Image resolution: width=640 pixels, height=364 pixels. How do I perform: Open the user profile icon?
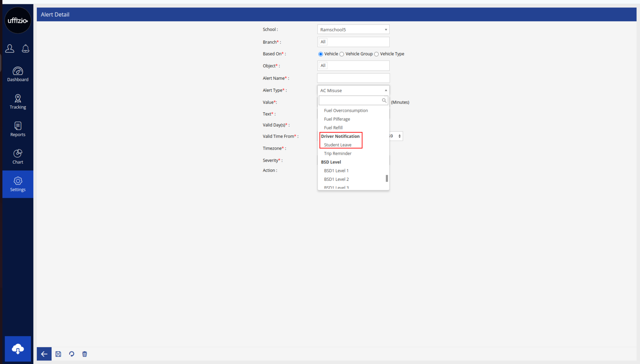10,48
